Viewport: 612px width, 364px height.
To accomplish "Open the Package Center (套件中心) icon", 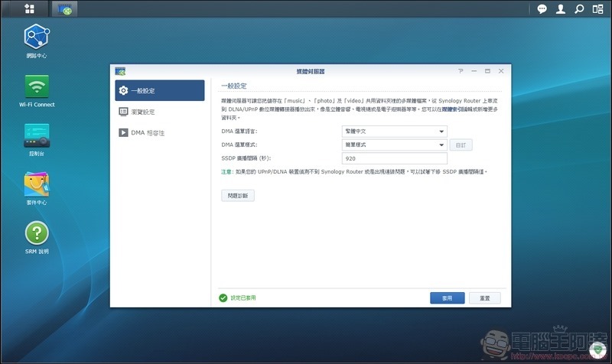I will pos(36,184).
